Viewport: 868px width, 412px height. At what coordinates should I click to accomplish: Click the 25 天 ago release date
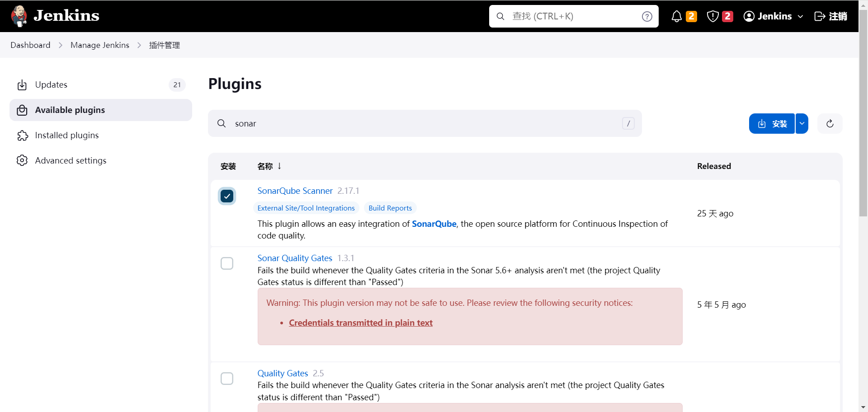[x=715, y=214]
